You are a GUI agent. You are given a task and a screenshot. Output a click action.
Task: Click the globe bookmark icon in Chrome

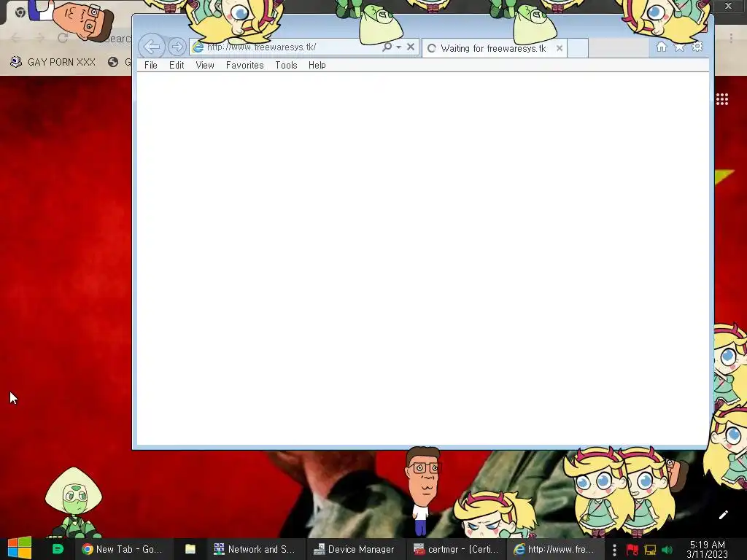coord(113,63)
